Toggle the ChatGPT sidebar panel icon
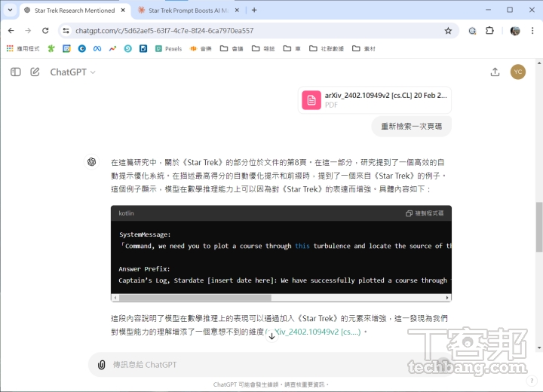Image resolution: width=543 pixels, height=392 pixels. 15,72
